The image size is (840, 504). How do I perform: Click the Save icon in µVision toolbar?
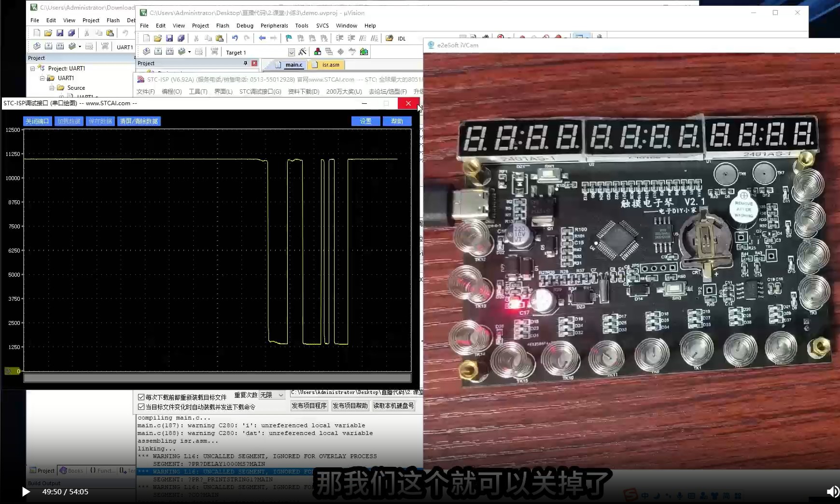[x=169, y=38]
